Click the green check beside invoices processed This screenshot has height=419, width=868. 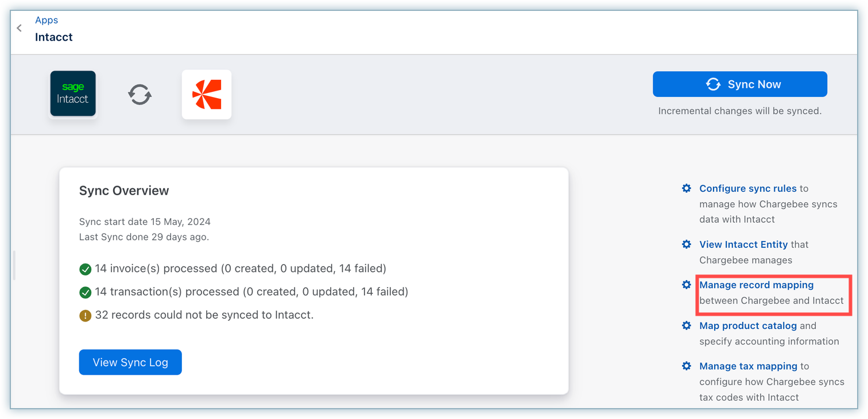(x=86, y=269)
